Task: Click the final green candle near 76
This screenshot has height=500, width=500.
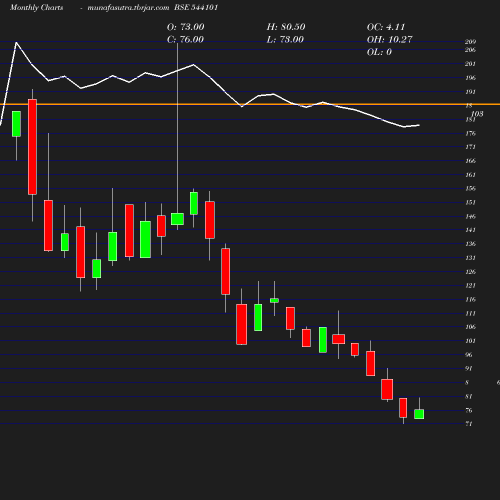Action: (419, 414)
